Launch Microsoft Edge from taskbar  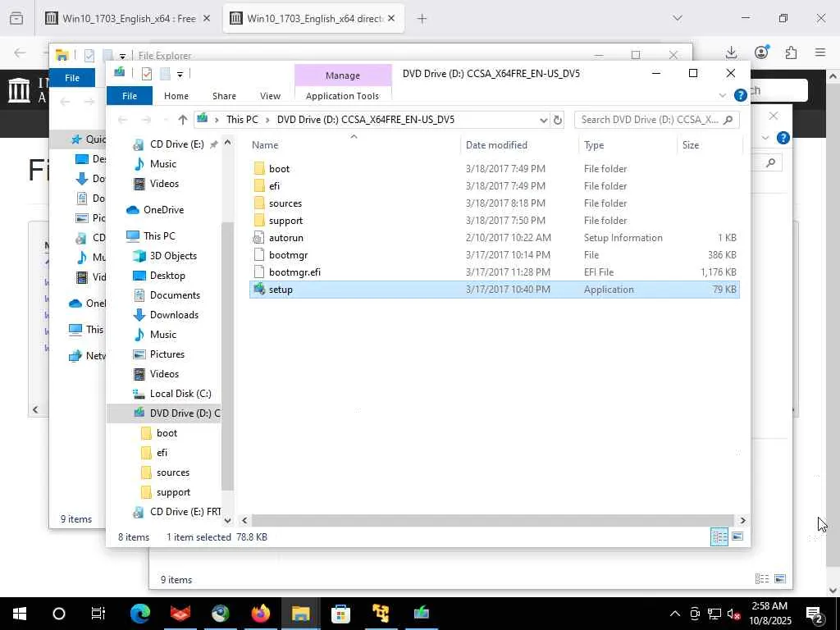(x=139, y=614)
